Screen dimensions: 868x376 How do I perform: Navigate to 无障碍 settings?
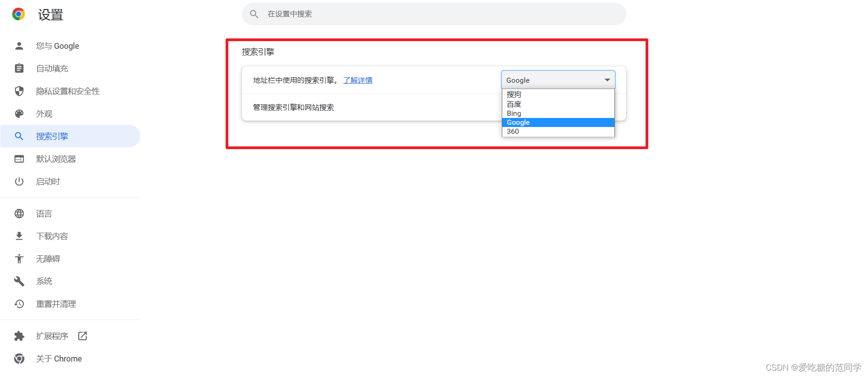[71, 258]
